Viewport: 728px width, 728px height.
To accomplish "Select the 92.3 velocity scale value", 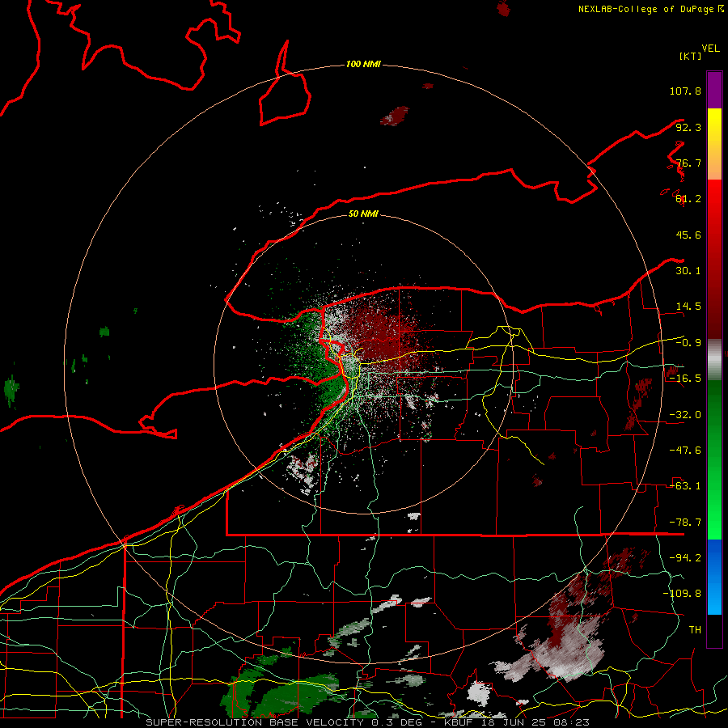I will 688,127.
